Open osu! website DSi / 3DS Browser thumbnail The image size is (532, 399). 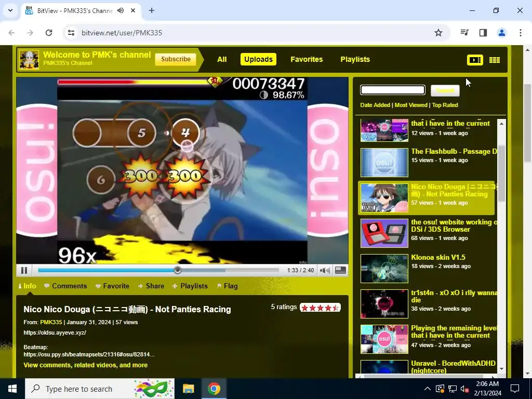click(384, 233)
